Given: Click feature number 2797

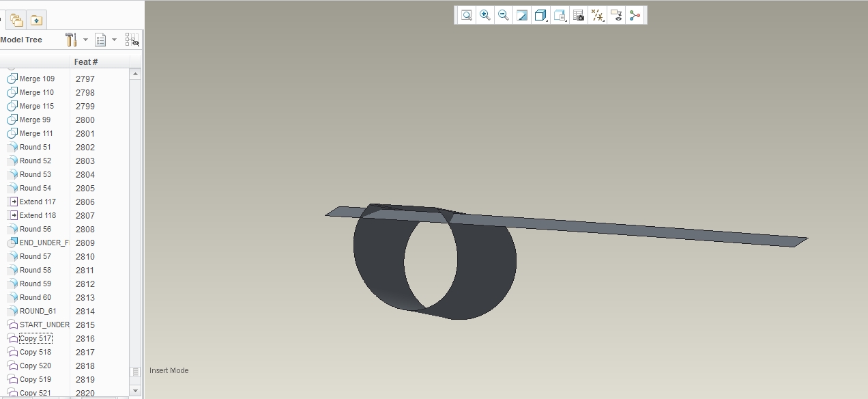Looking at the screenshot, I should [85, 79].
